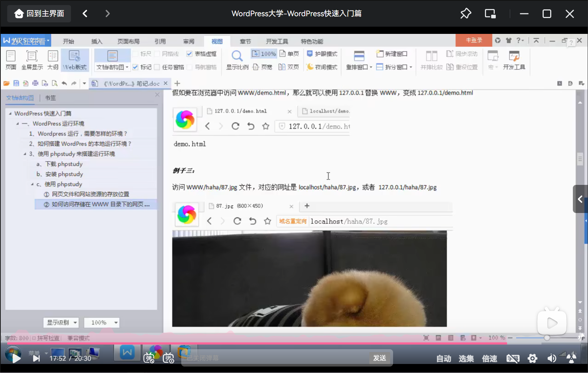Collapse the 一、WordPress运行环境 node
This screenshot has width=588, height=373.
(x=17, y=123)
